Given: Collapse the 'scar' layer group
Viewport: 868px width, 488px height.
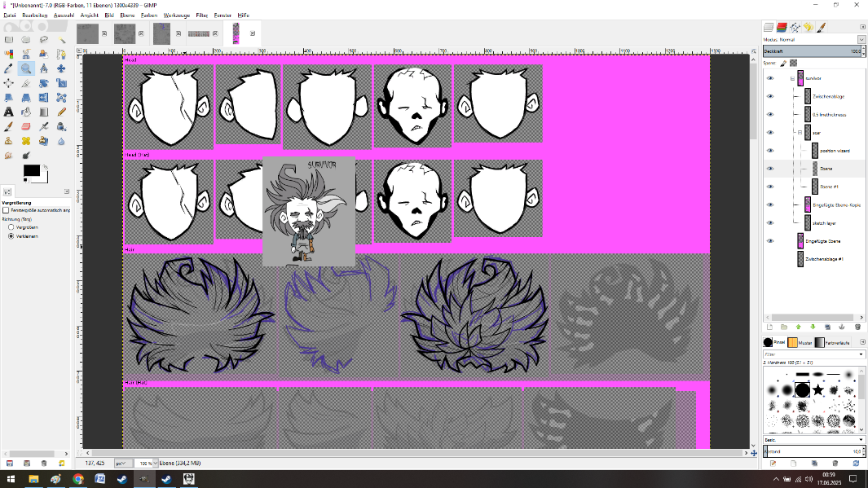Looking at the screenshot, I should click(x=800, y=132).
